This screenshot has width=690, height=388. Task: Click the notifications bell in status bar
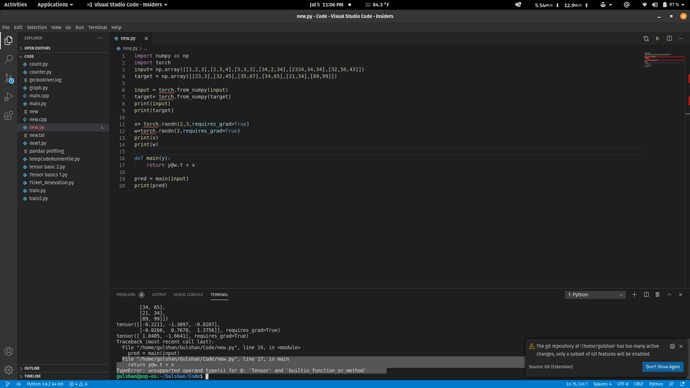(682, 384)
